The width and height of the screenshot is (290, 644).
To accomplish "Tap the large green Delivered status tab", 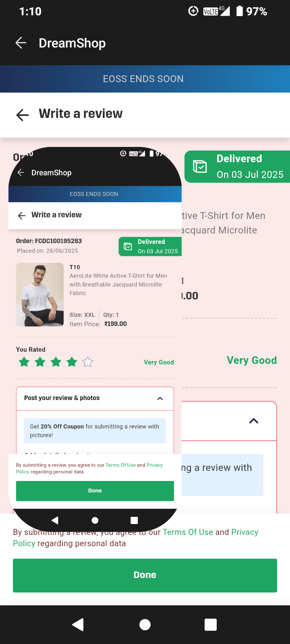I will 238,167.
